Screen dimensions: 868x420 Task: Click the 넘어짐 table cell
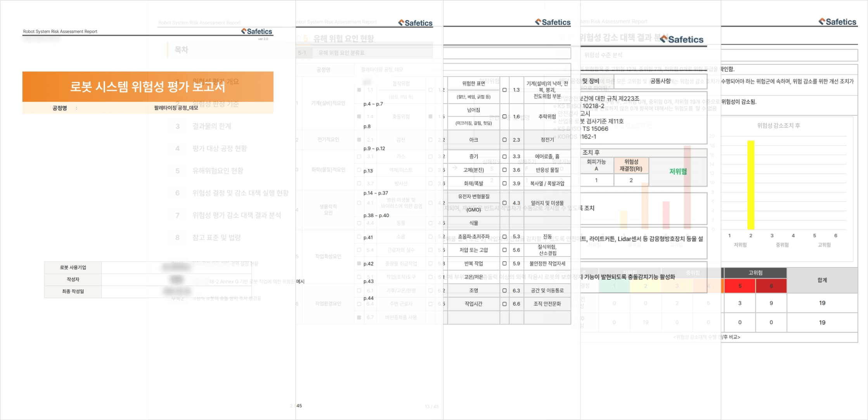point(473,110)
